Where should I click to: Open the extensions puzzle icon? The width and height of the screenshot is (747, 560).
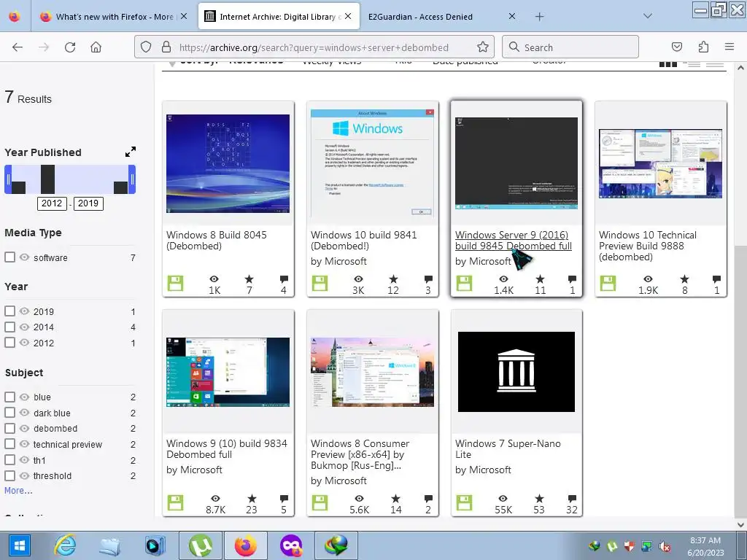(703, 47)
